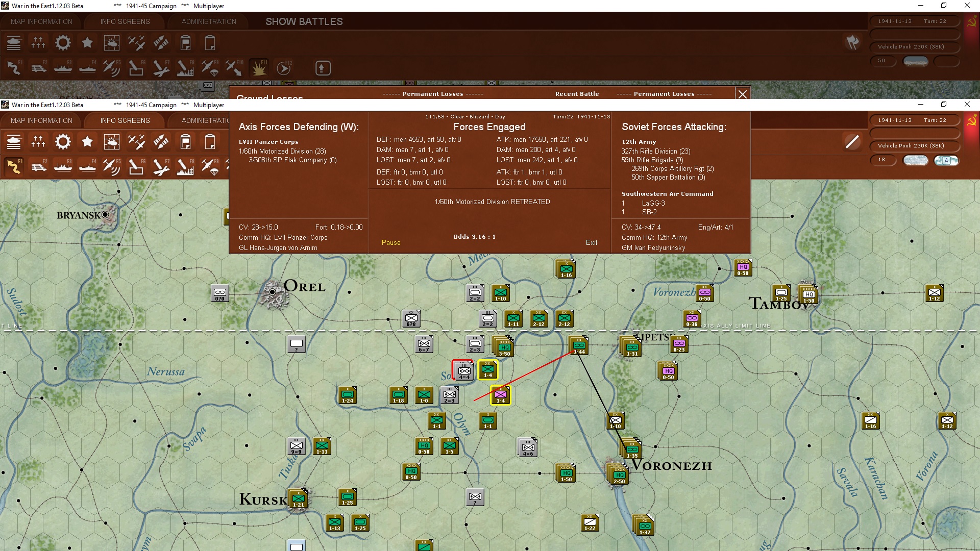This screenshot has height=551, width=980.
Task: Click the LVII Panzer Corps heading
Action: click(x=268, y=142)
